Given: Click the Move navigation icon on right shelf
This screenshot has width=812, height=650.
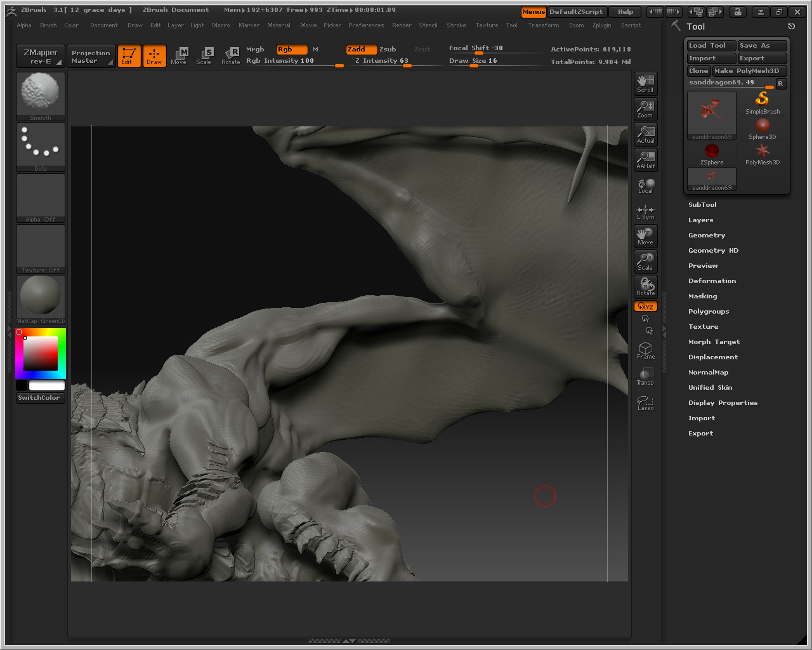Looking at the screenshot, I should (x=646, y=236).
